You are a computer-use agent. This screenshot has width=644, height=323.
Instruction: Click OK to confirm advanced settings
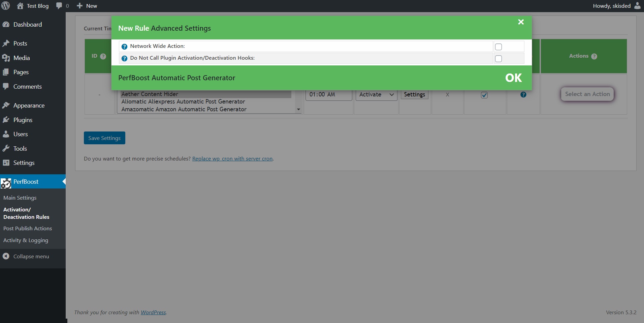[x=513, y=78]
